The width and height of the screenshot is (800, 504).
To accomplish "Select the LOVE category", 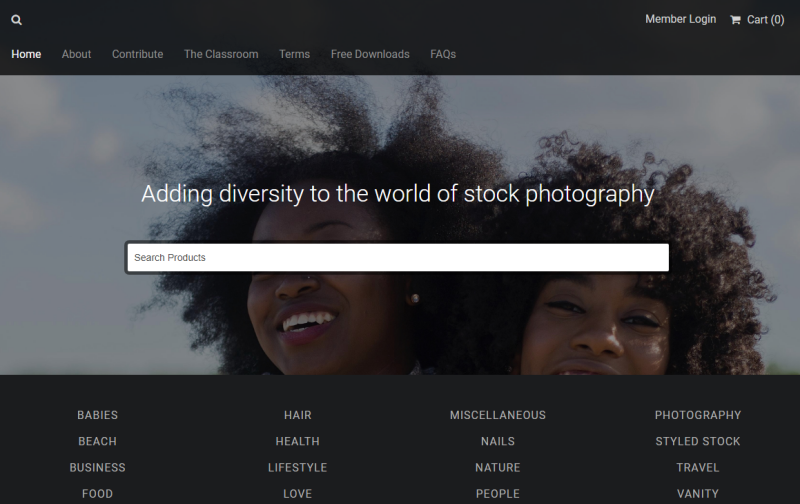I will (297, 494).
